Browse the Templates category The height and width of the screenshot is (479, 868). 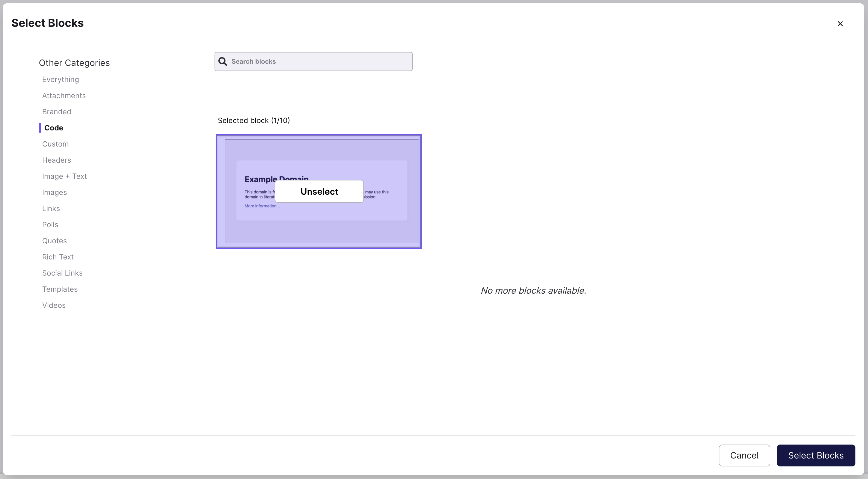click(60, 289)
